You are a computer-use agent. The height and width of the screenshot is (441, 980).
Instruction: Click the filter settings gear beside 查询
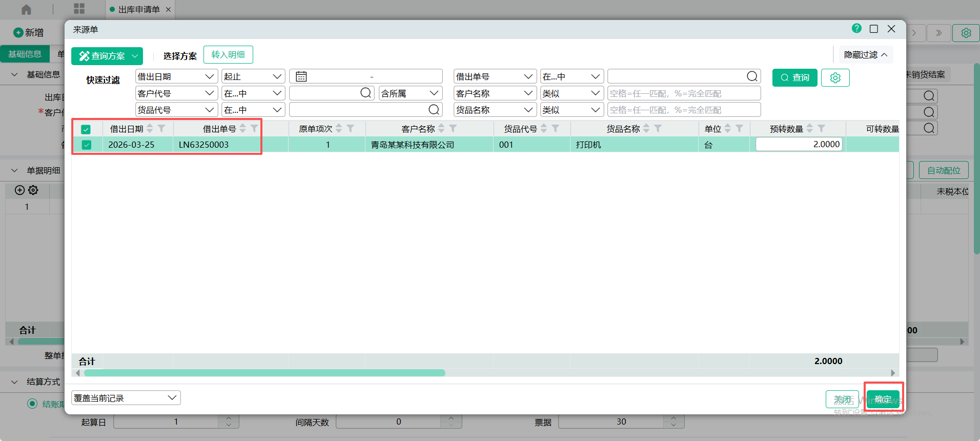[835, 77]
